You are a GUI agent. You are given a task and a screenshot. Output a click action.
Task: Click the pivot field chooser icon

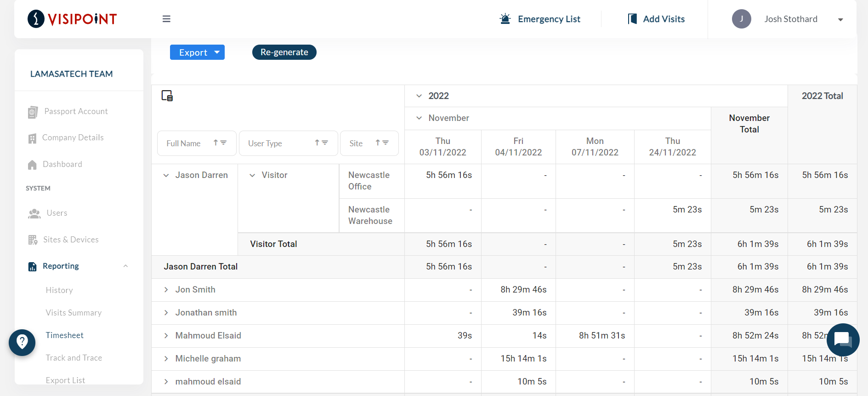click(x=167, y=96)
